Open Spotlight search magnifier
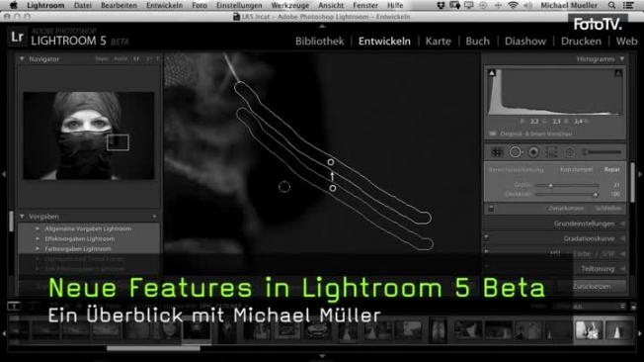Image resolution: width=644 pixels, height=362 pixels. [x=612, y=5]
